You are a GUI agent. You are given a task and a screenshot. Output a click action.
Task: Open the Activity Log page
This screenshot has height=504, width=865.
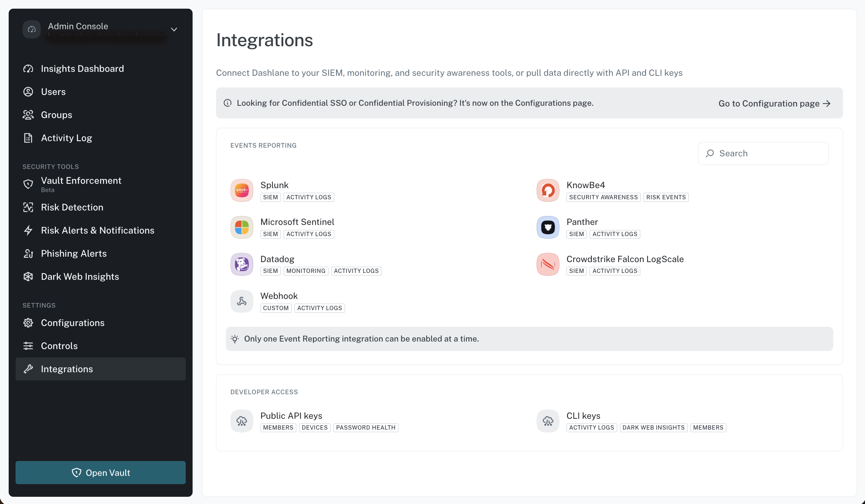[100, 138]
